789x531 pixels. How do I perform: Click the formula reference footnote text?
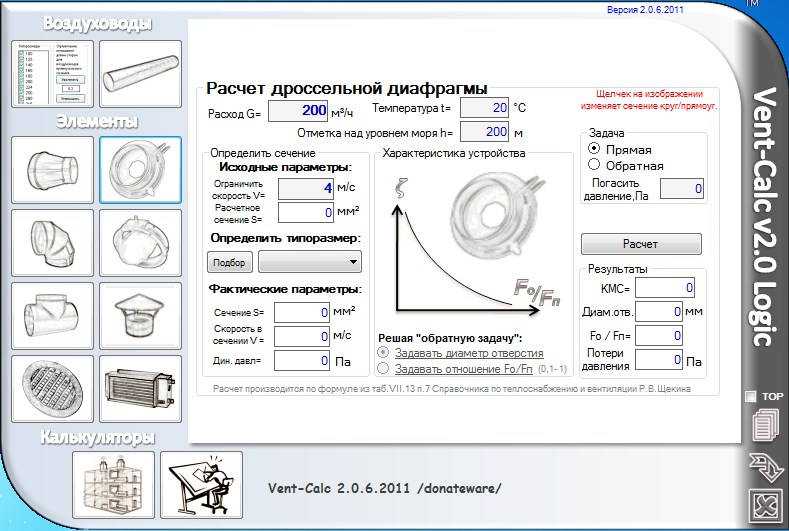tap(451, 389)
